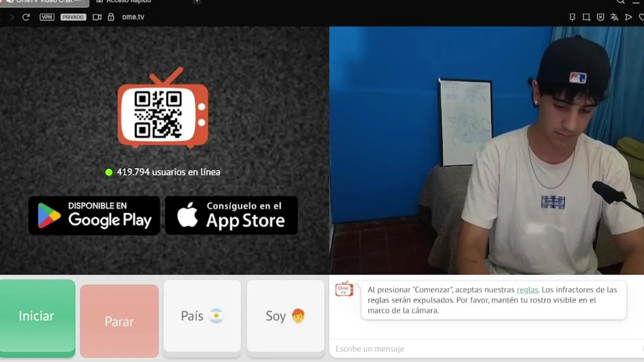Open camera permission icon in address bar
The height and width of the screenshot is (362, 644).
pos(97,17)
